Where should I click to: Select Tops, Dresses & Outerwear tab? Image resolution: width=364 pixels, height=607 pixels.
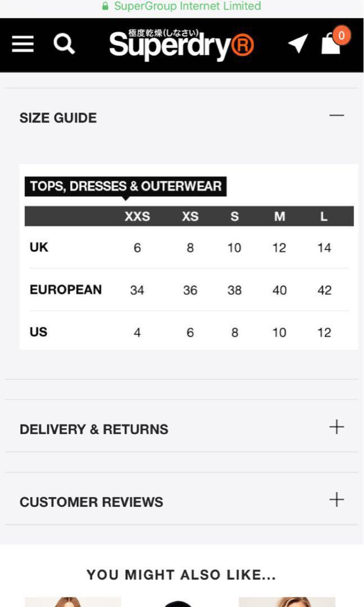click(126, 187)
